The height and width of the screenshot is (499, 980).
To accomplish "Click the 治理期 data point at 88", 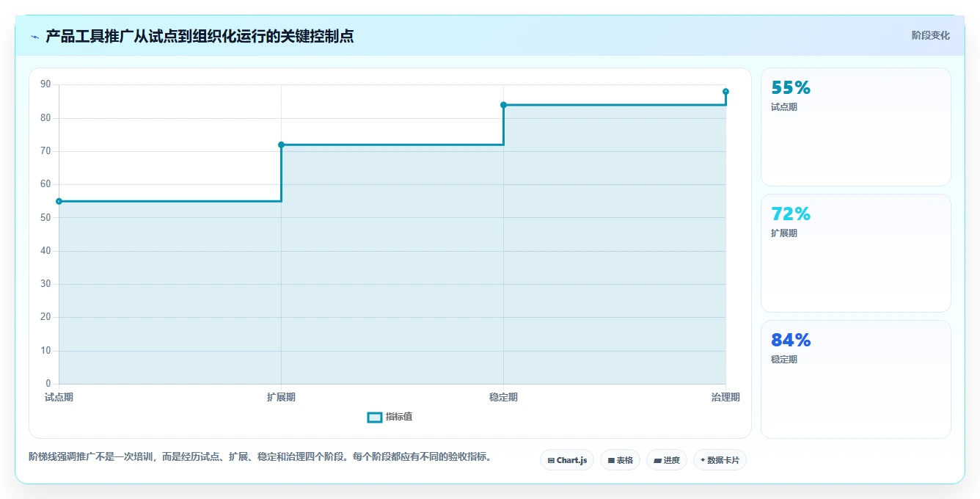I will 725,92.
